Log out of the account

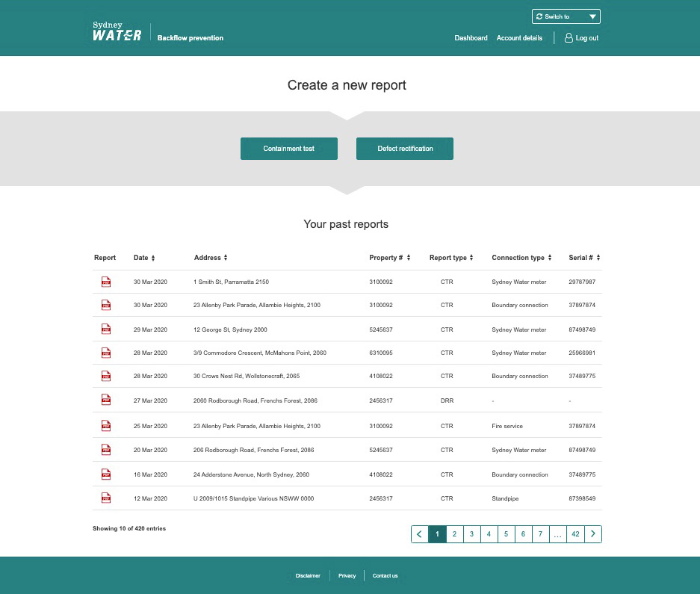pos(581,38)
